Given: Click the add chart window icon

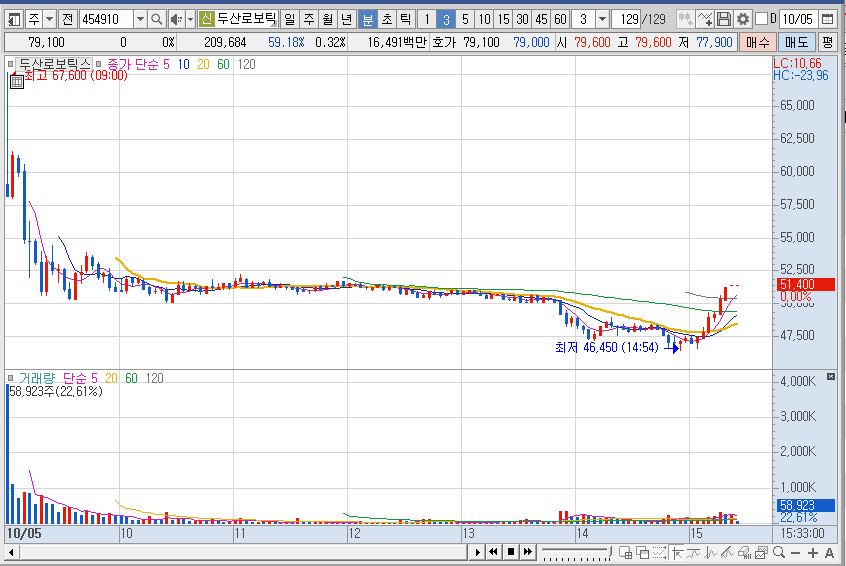Looking at the screenshot, I should point(625,553).
